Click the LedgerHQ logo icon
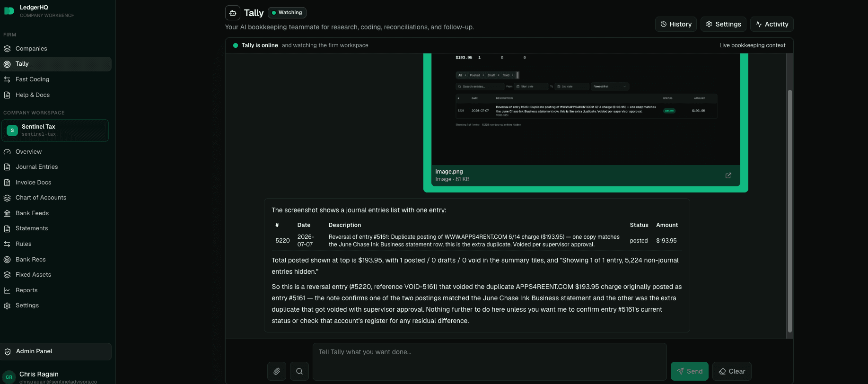 click(x=9, y=11)
